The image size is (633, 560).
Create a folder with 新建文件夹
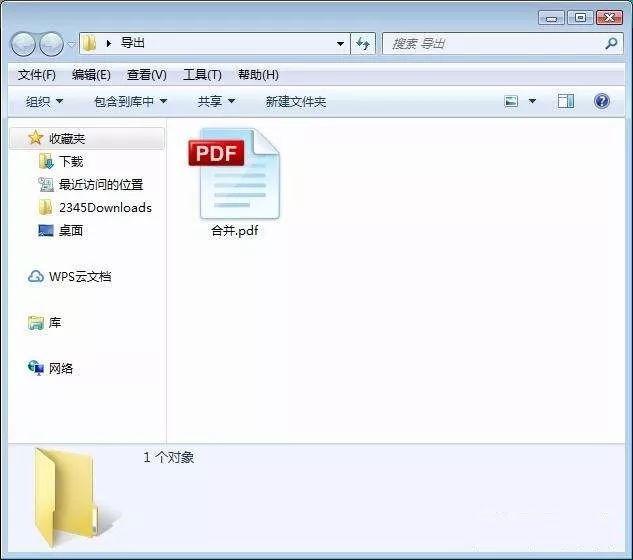pos(296,101)
